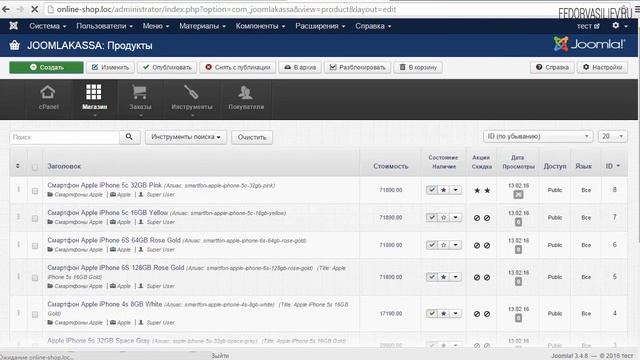Image resolution: width=640 pixels, height=360 pixels.
Task: Click the Изменить button
Action: pos(110,67)
